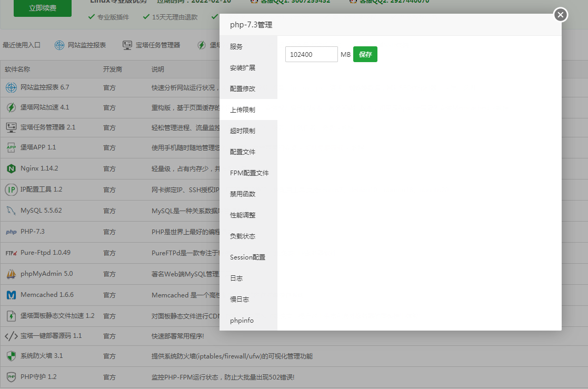The height and width of the screenshot is (389, 588).
Task: Click the Memcached 1.6.6 M icon
Action: point(11,295)
